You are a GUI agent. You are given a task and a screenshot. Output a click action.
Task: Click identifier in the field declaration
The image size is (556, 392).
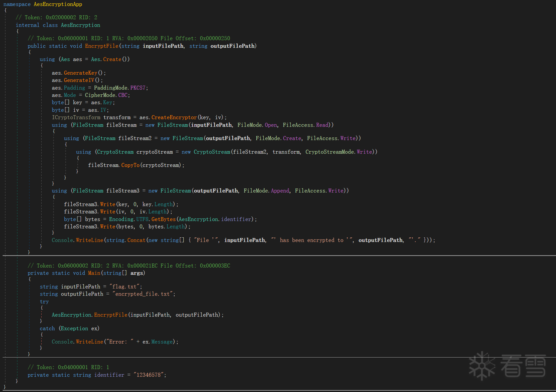coord(109,375)
